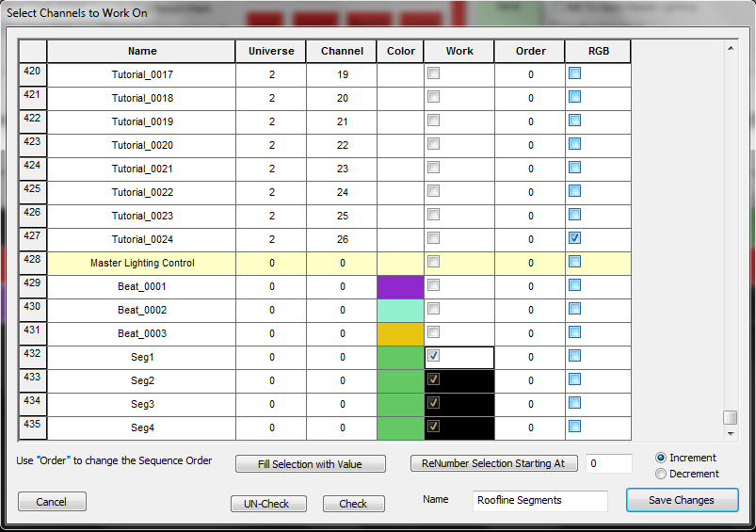Enable RGB for Seg3

pos(574,403)
